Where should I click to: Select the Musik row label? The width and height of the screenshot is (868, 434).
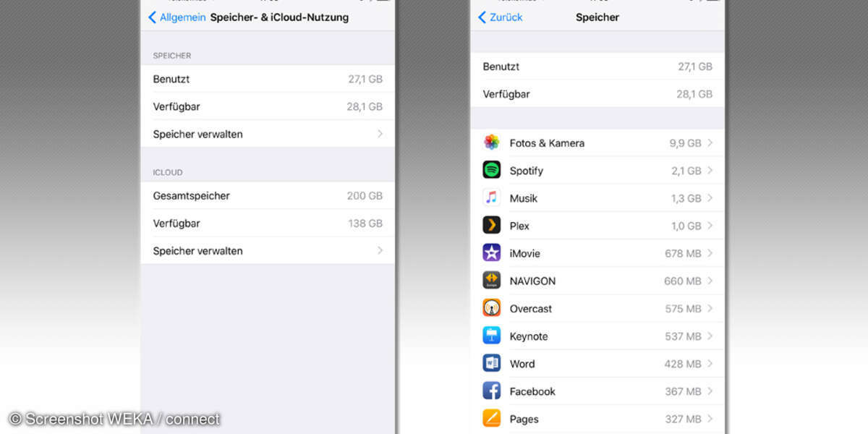pyautogui.click(x=524, y=198)
